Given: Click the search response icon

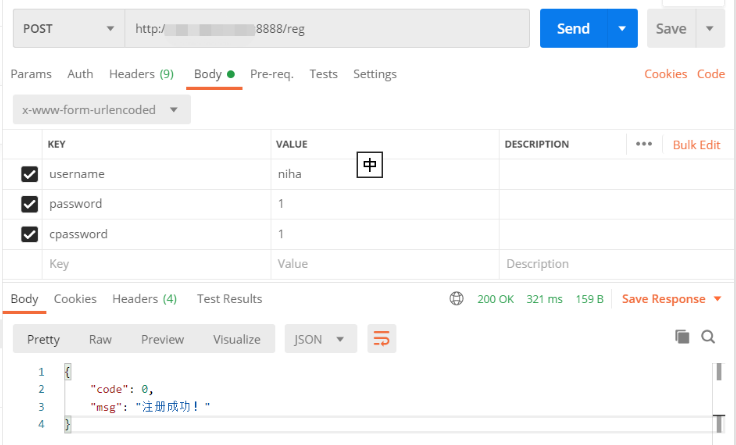Looking at the screenshot, I should [x=708, y=337].
